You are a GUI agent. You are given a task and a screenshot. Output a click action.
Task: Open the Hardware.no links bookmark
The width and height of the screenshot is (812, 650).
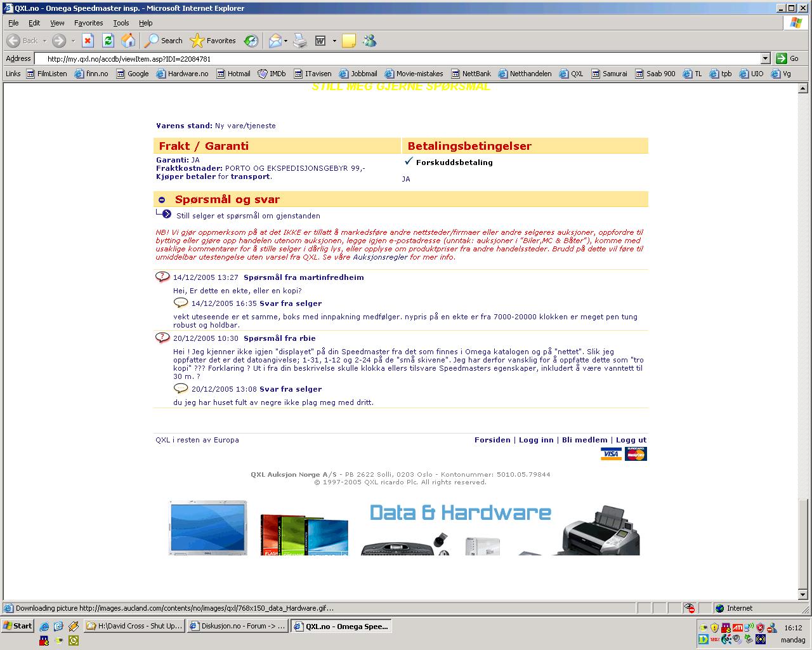pos(182,74)
